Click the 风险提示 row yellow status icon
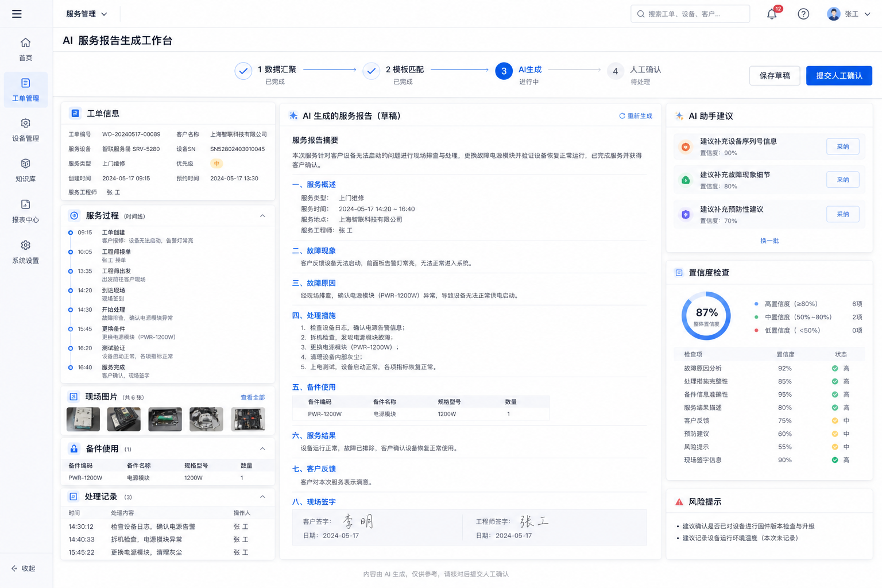Image resolution: width=882 pixels, height=588 pixels. point(835,447)
